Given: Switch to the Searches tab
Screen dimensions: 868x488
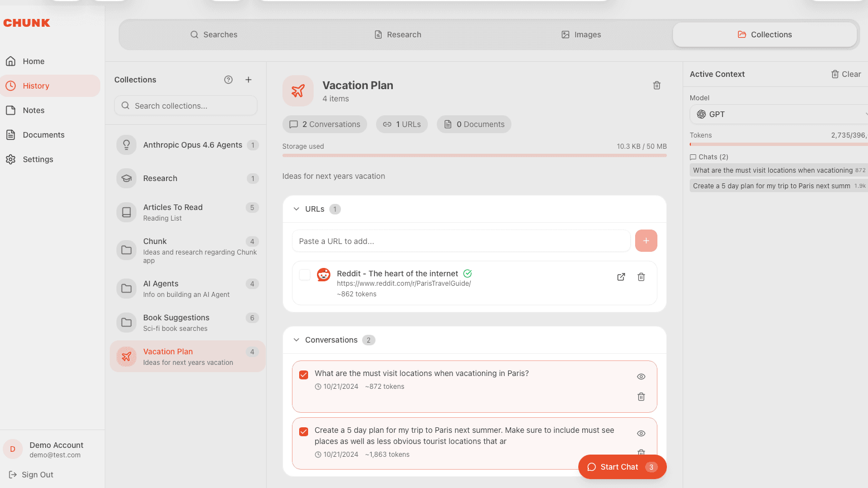Looking at the screenshot, I should (214, 35).
